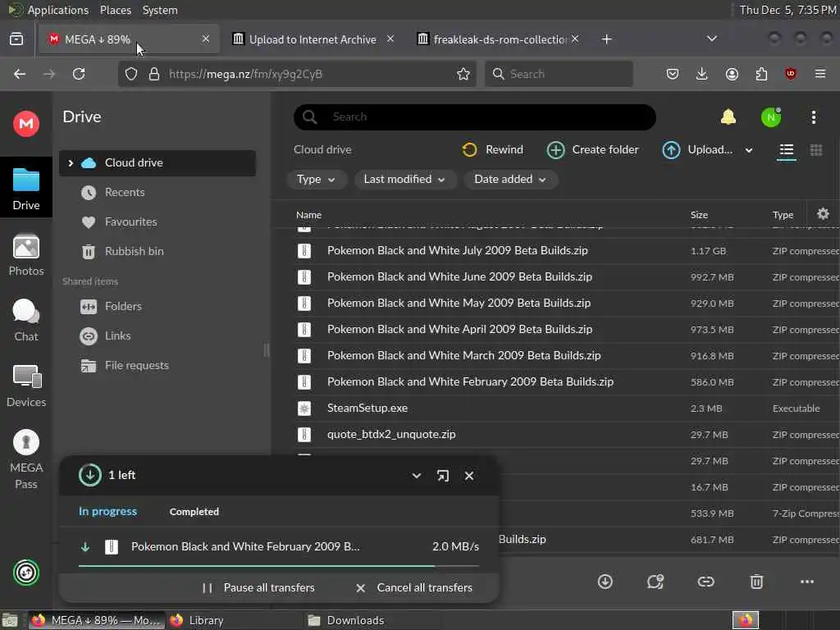The width and height of the screenshot is (840, 630).
Task: Switch to list view
Action: 786,150
